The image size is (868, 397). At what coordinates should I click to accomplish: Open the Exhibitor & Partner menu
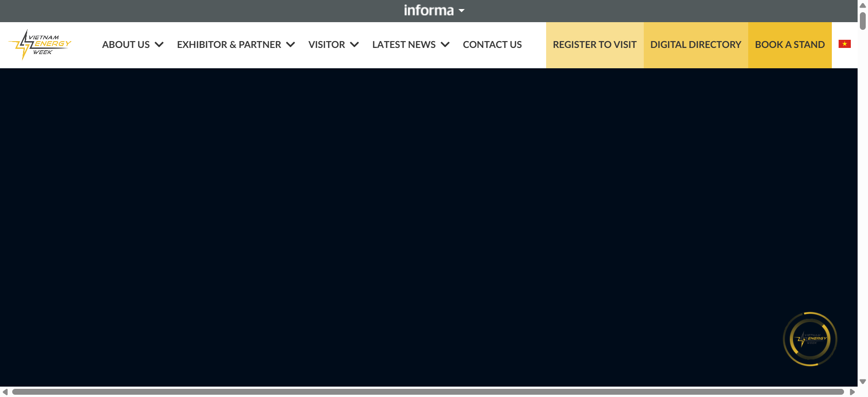(229, 45)
